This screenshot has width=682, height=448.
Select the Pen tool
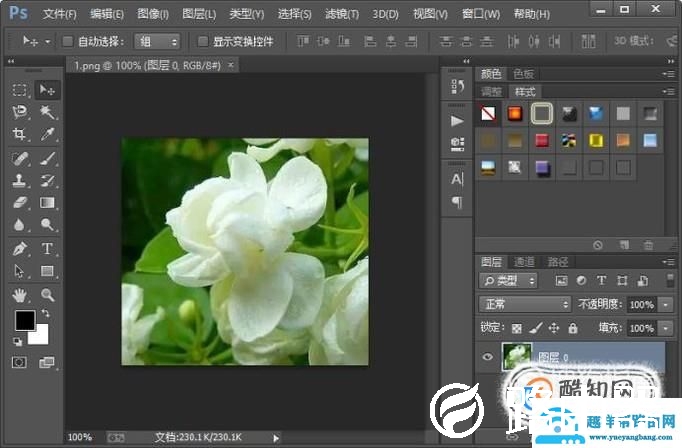pos(20,249)
